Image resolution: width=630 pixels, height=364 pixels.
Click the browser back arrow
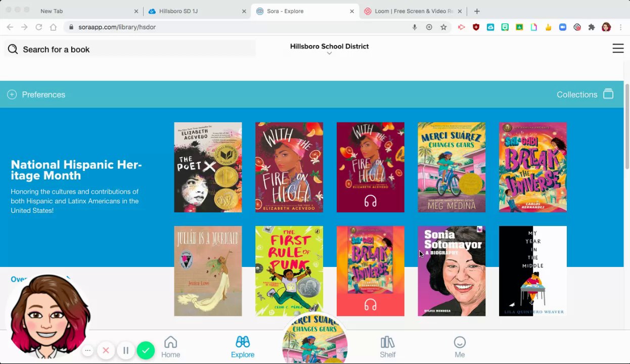point(10,27)
